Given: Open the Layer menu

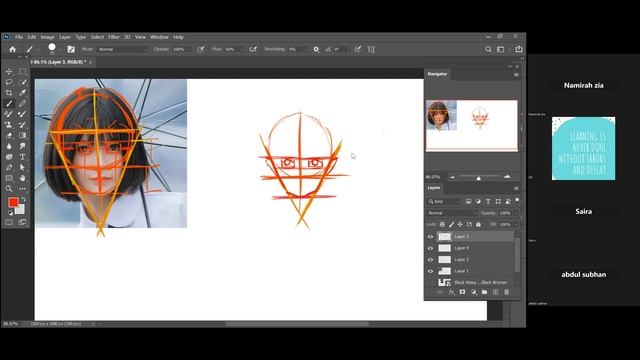Looking at the screenshot, I should pyautogui.click(x=65, y=37).
